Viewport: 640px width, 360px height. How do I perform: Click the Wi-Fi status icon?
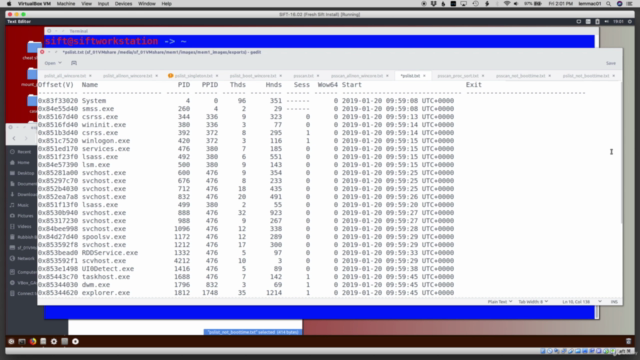507,4
